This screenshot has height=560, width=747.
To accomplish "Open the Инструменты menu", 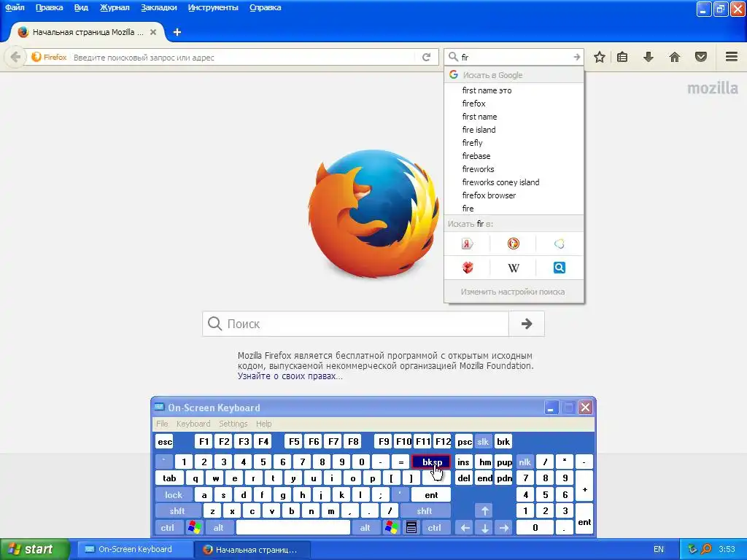I will click(213, 7).
